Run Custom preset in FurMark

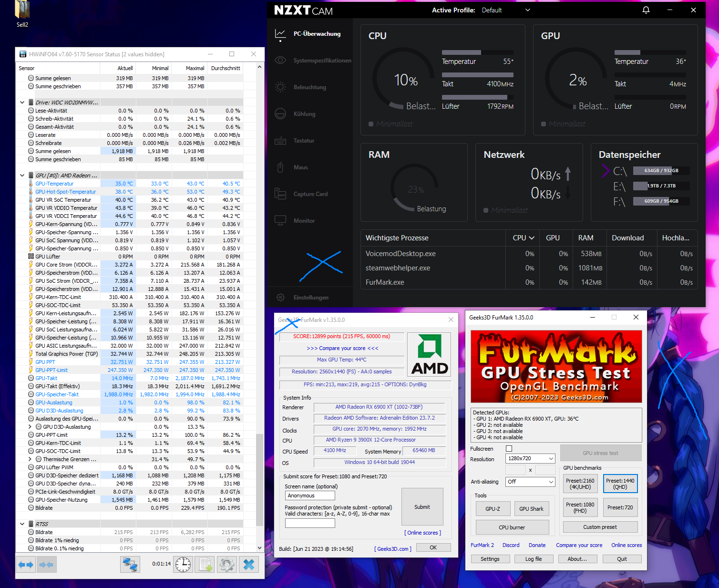600,527
